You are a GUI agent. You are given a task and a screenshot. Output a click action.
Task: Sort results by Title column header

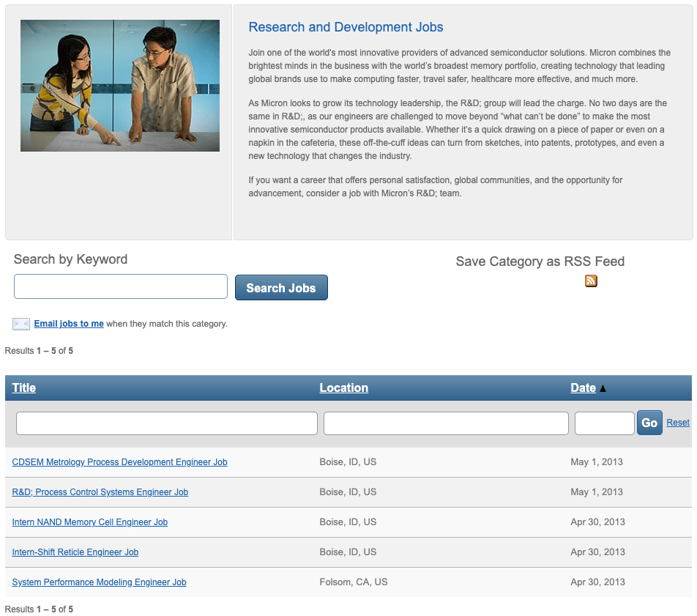pos(24,387)
